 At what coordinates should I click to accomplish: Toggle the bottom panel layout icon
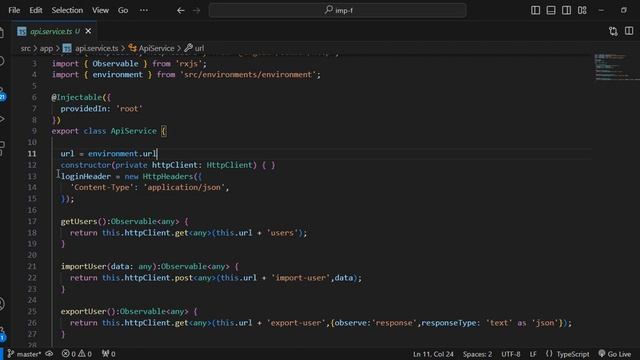551,10
